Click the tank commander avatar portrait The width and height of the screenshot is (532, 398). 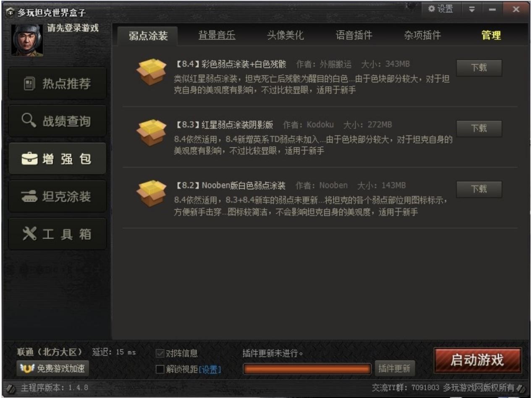coord(27,40)
